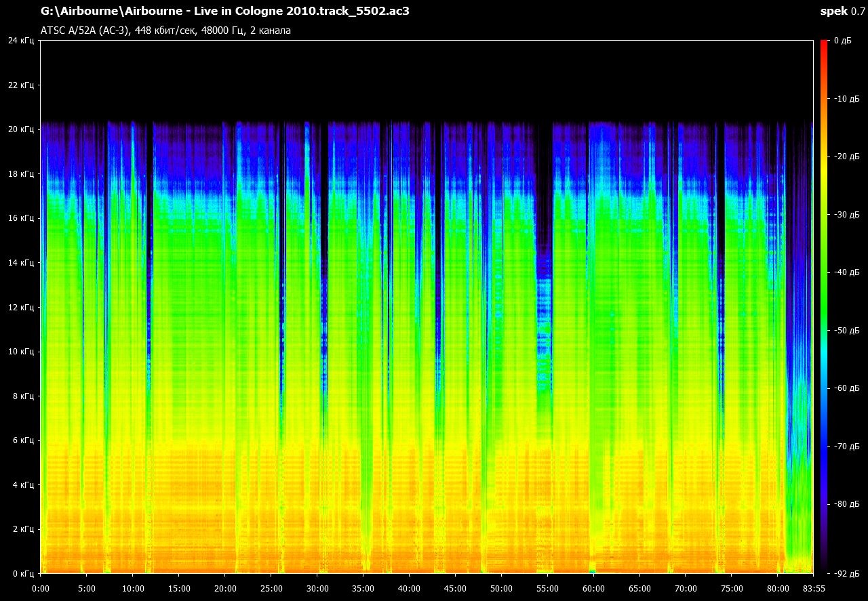
Task: Select the 15:00 time axis marker
Action: click(179, 588)
